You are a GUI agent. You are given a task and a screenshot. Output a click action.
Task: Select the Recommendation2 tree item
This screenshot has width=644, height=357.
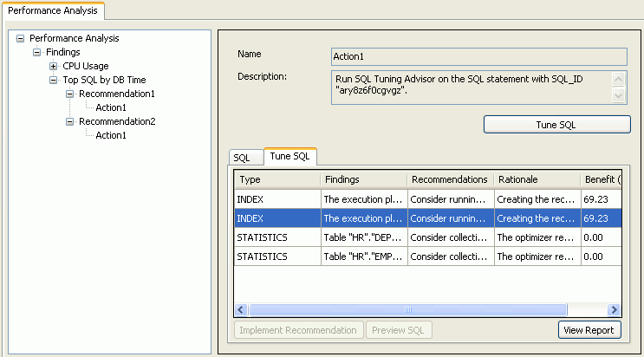tap(118, 121)
